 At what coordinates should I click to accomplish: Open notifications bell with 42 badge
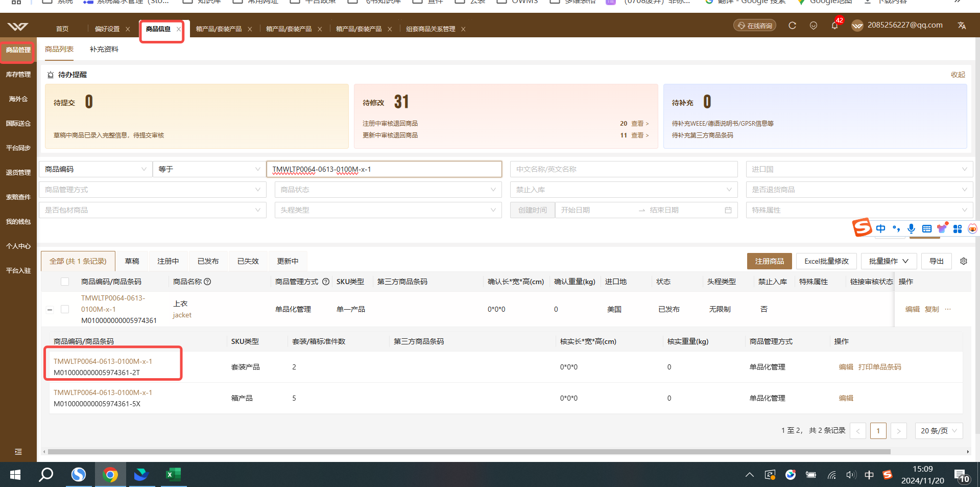835,25
